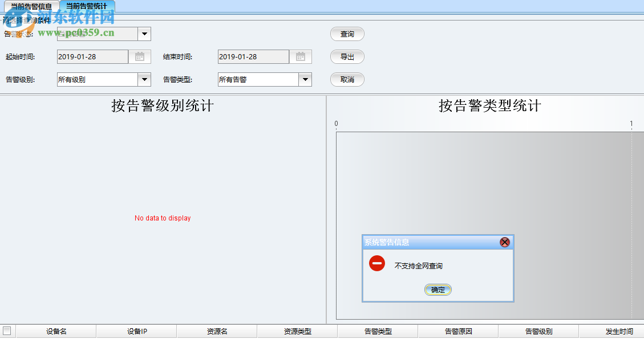
Task: Open the 起始时间 calendar picker icon
Action: coord(140,56)
